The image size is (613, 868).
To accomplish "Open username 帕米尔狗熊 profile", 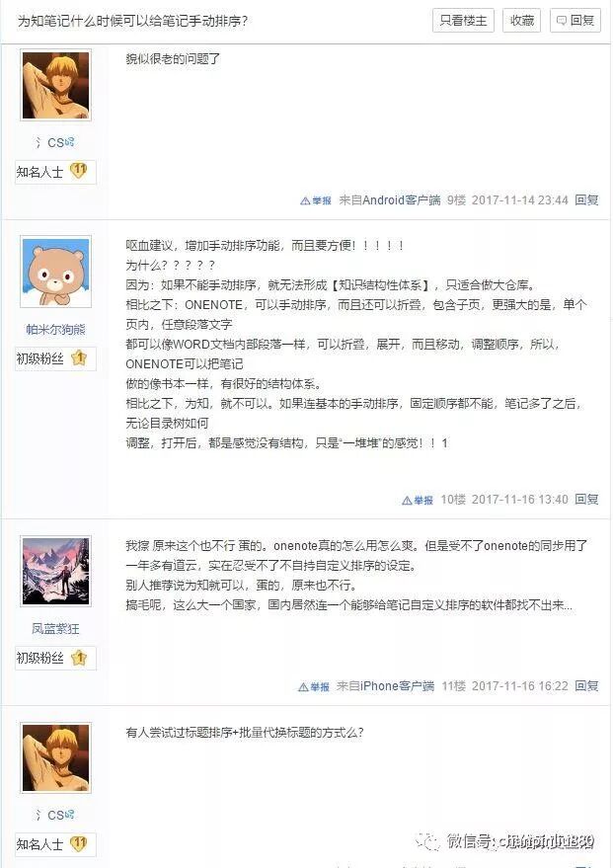I will click(x=55, y=330).
